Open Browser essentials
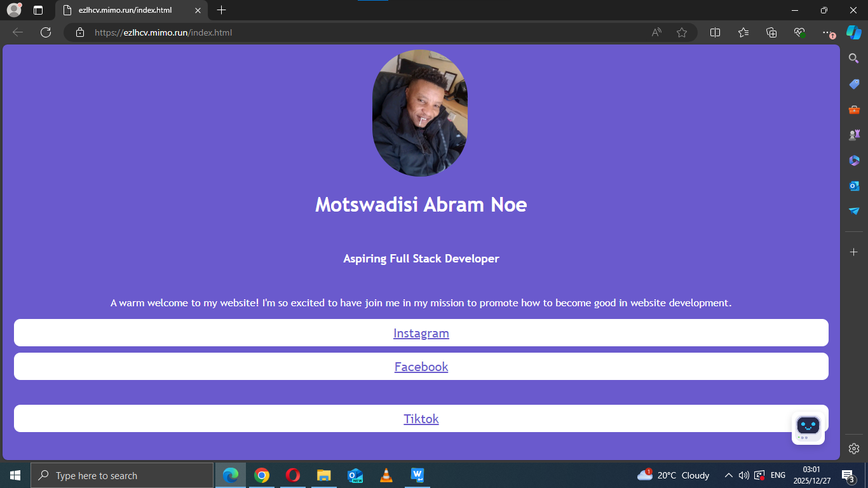The height and width of the screenshot is (488, 868). pyautogui.click(x=798, y=32)
